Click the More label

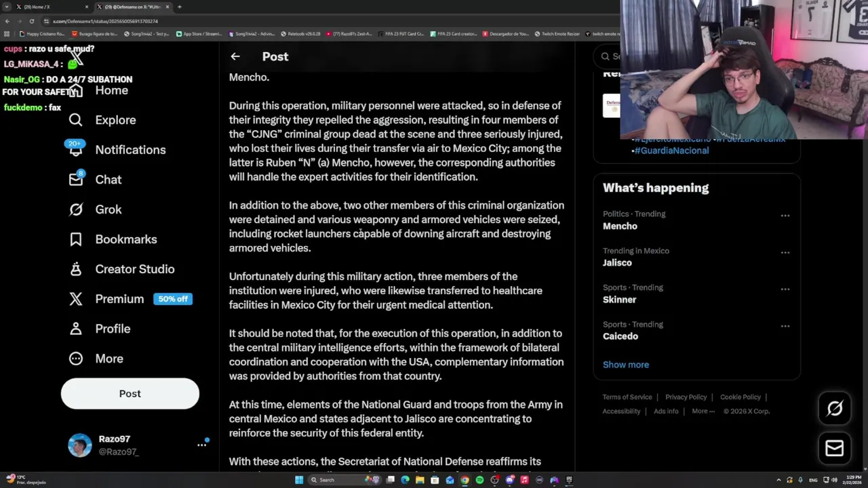click(x=109, y=359)
